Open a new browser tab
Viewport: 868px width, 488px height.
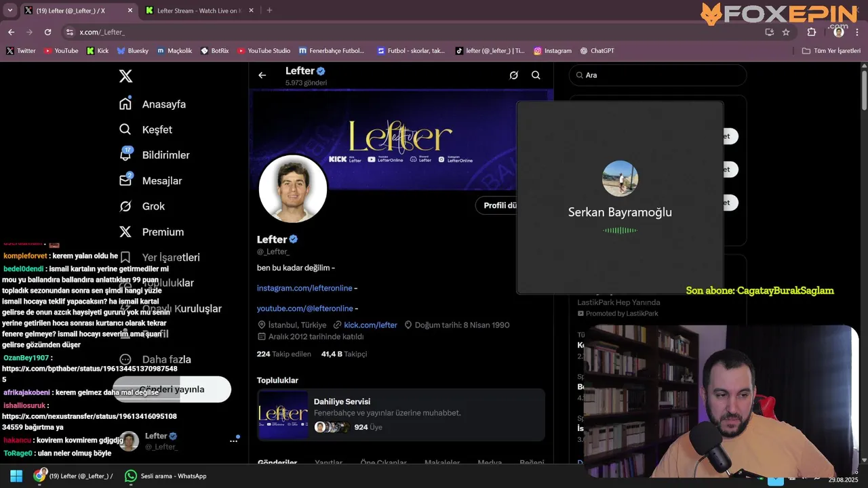click(269, 10)
